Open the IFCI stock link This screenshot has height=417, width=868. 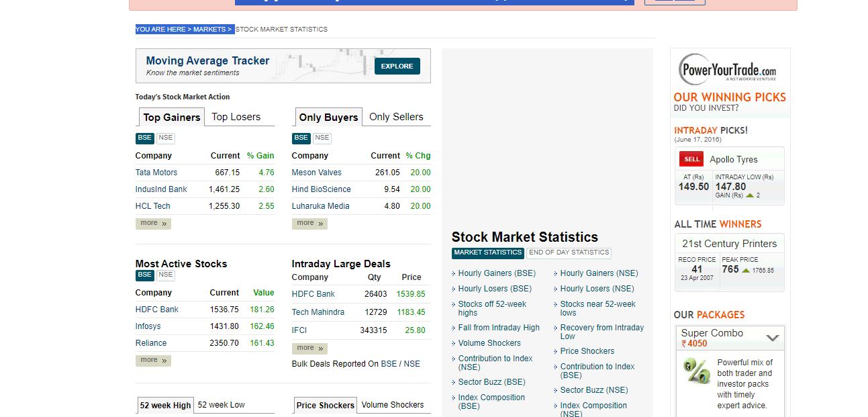(299, 330)
